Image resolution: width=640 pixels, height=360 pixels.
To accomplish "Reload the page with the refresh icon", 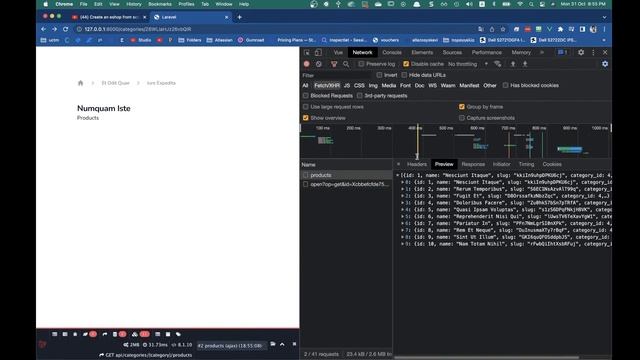I will (66, 29).
